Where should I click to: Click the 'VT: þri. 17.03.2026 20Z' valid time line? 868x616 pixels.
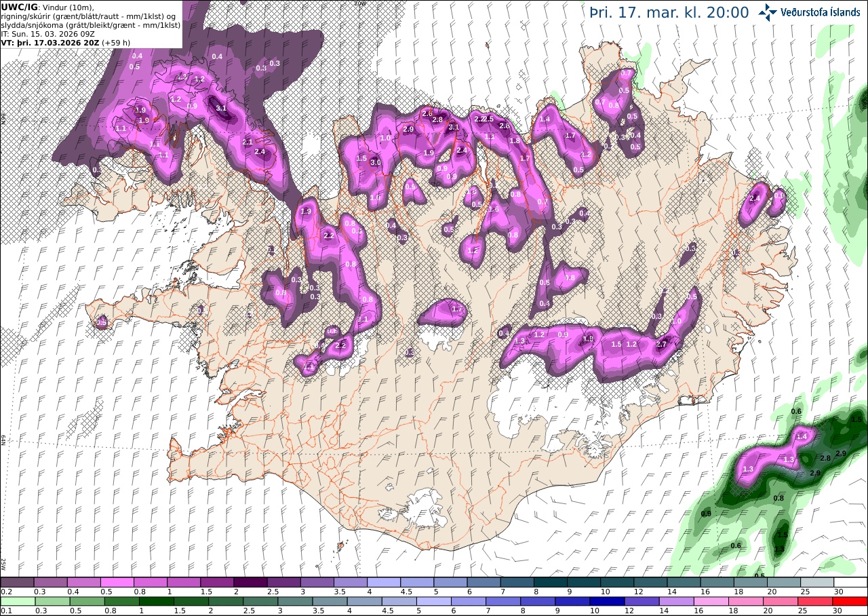(65, 42)
